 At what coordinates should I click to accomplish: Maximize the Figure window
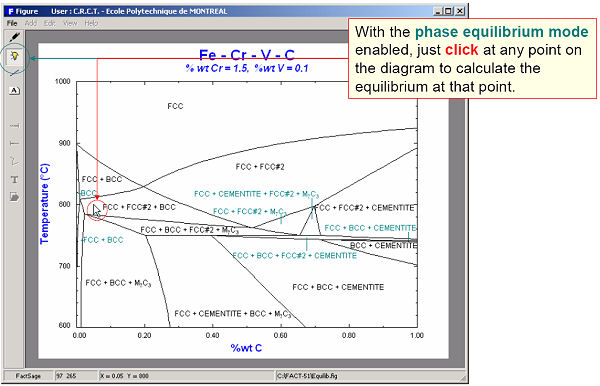448,11
